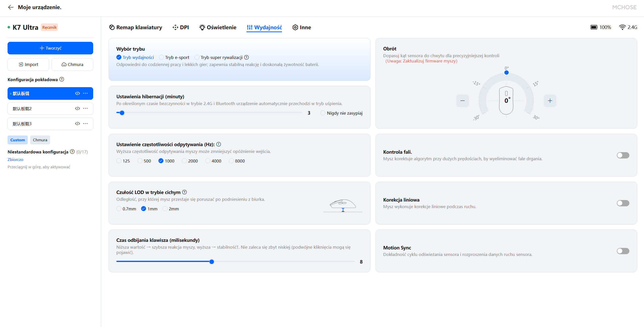This screenshot has height=327, width=644.
Task: Click the blue Tworzyć button
Action: tap(50, 48)
